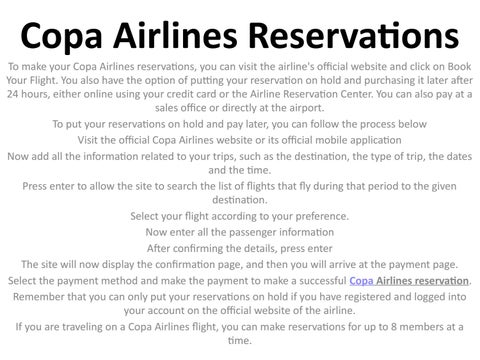Click the line The site will now display
This screenshot has width=480, height=360.
pos(240,264)
